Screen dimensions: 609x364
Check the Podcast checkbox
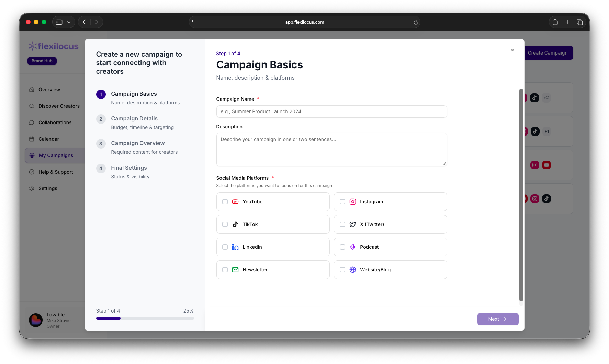tap(342, 247)
